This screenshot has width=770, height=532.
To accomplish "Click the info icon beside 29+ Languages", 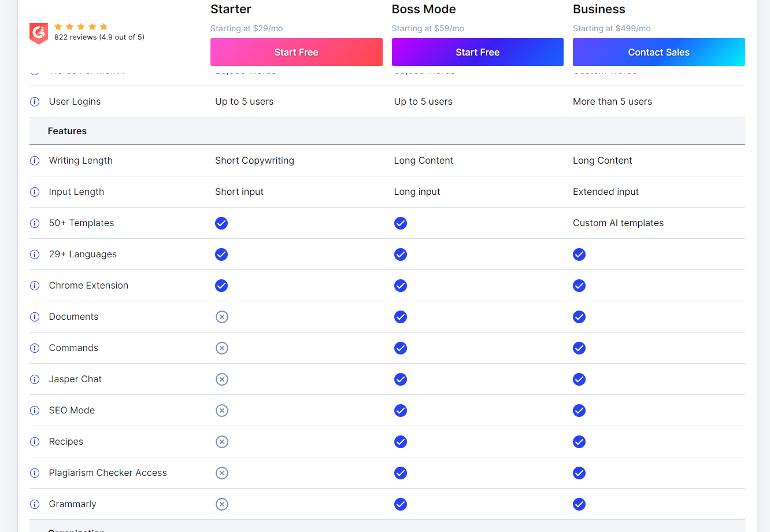I will coord(35,254).
